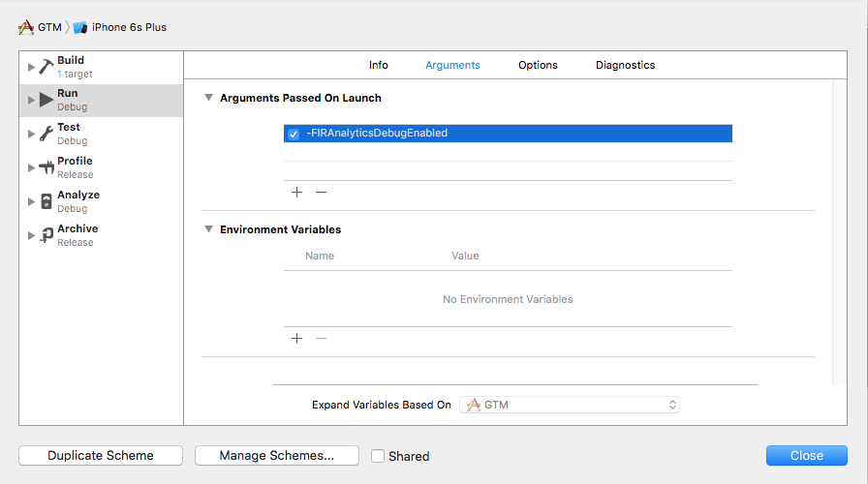Select the Analyze Debug row

[x=102, y=201]
